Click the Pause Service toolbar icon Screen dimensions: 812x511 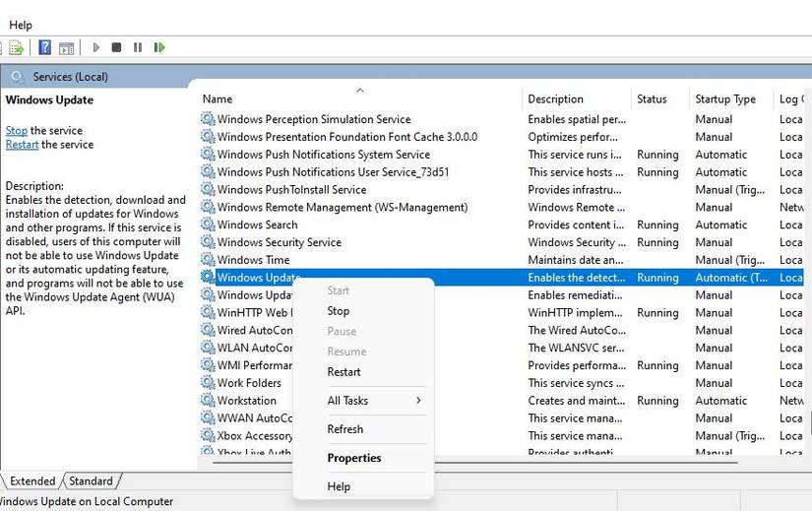pyautogui.click(x=138, y=47)
